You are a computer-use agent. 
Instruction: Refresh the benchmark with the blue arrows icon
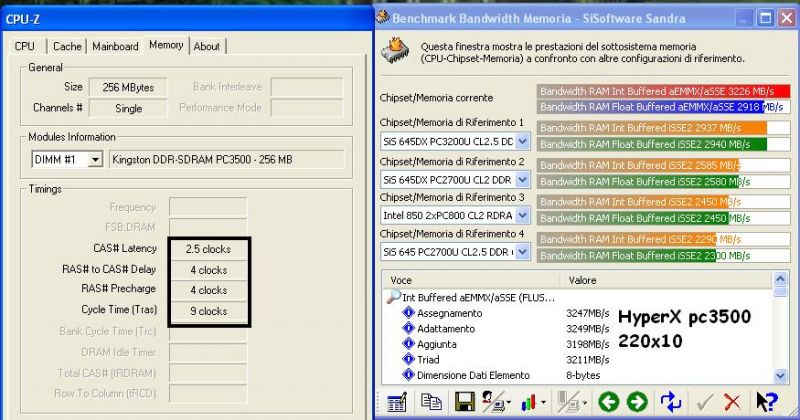[x=670, y=402]
